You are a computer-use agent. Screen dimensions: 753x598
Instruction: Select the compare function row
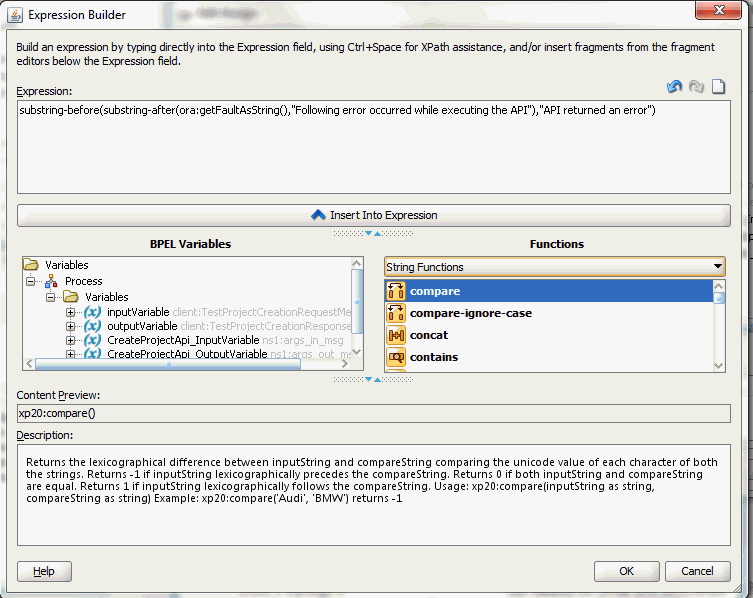click(549, 291)
